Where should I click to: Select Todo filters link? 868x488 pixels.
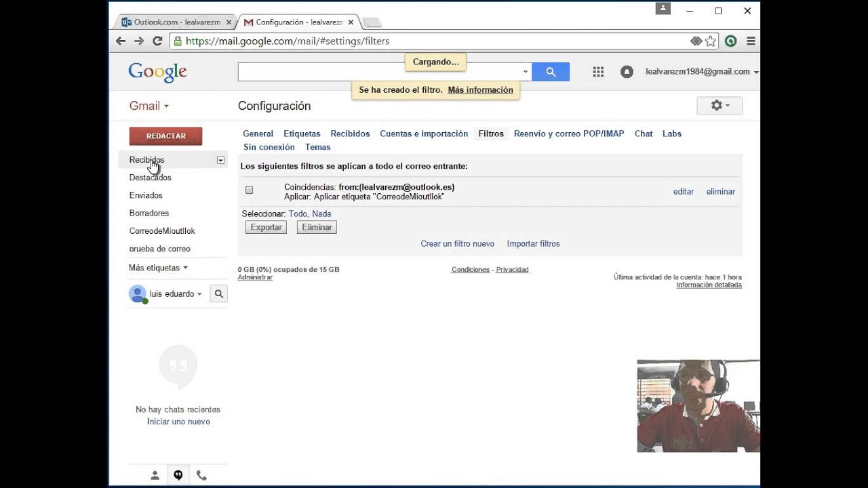tap(298, 213)
